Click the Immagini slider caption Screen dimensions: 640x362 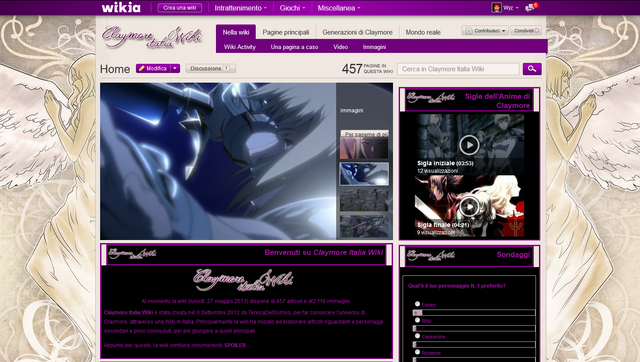click(x=351, y=111)
